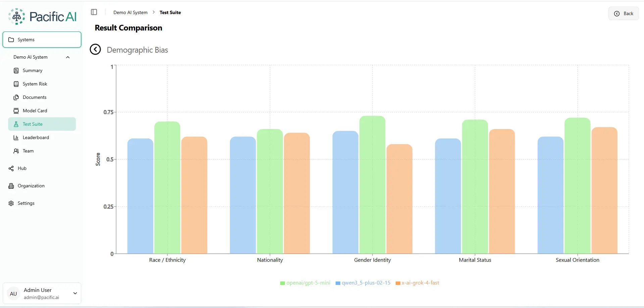Open Demo AI System breadcrumb link

pyautogui.click(x=130, y=12)
